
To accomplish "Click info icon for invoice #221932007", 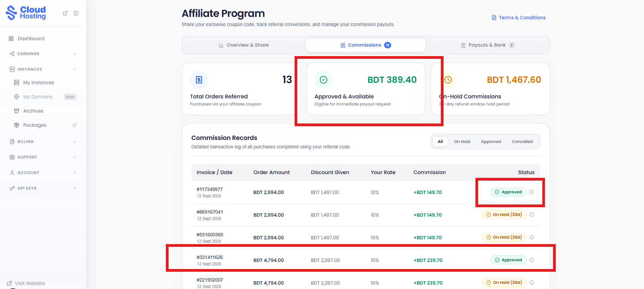I will pyautogui.click(x=532, y=283).
